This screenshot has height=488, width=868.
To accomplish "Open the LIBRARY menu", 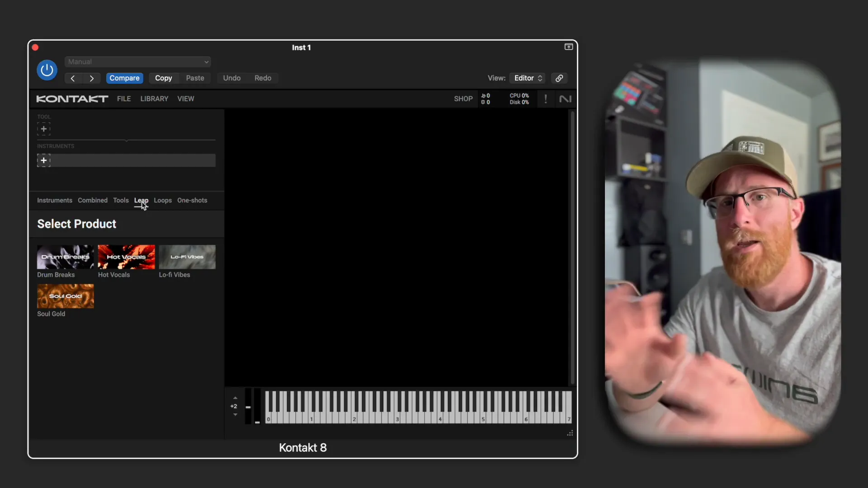I will point(154,99).
